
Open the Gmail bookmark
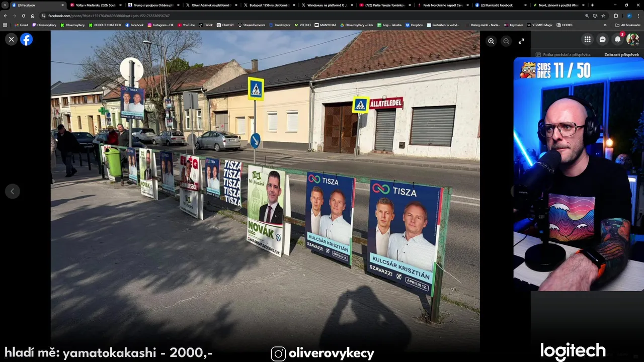21,25
